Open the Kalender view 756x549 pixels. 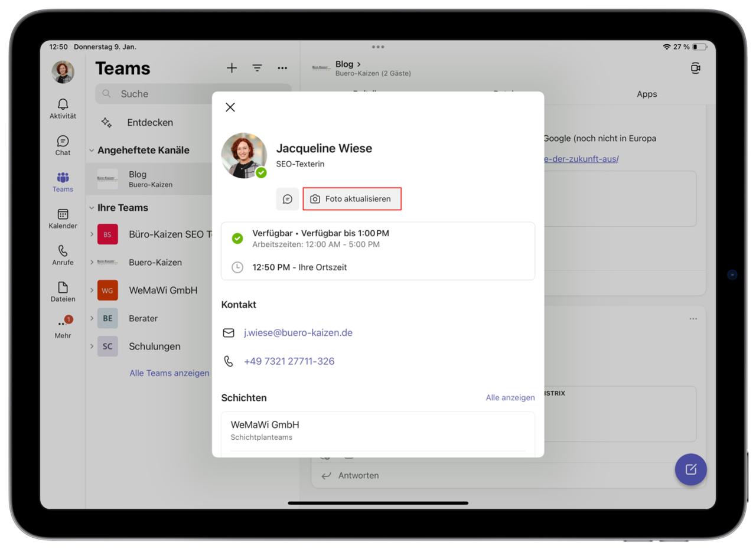62,218
